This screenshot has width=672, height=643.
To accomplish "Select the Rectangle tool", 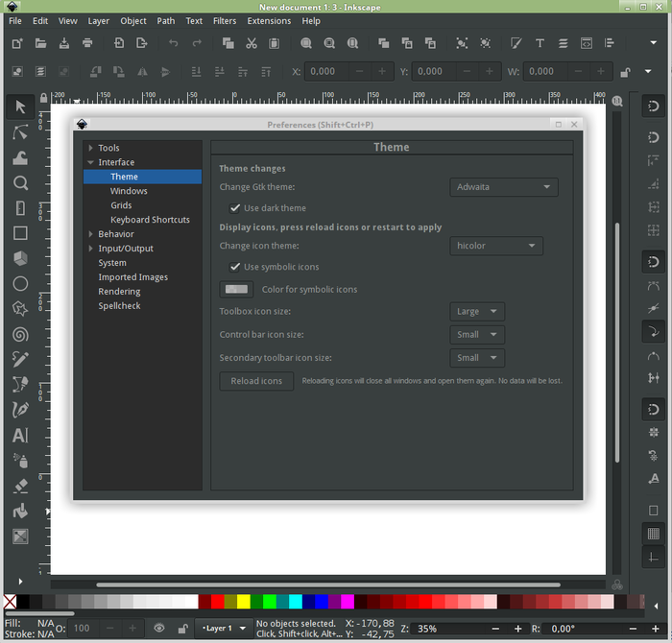I will point(20,233).
